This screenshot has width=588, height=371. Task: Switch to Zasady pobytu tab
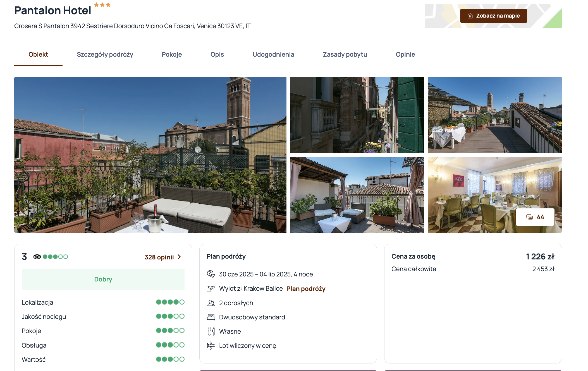[x=345, y=54]
